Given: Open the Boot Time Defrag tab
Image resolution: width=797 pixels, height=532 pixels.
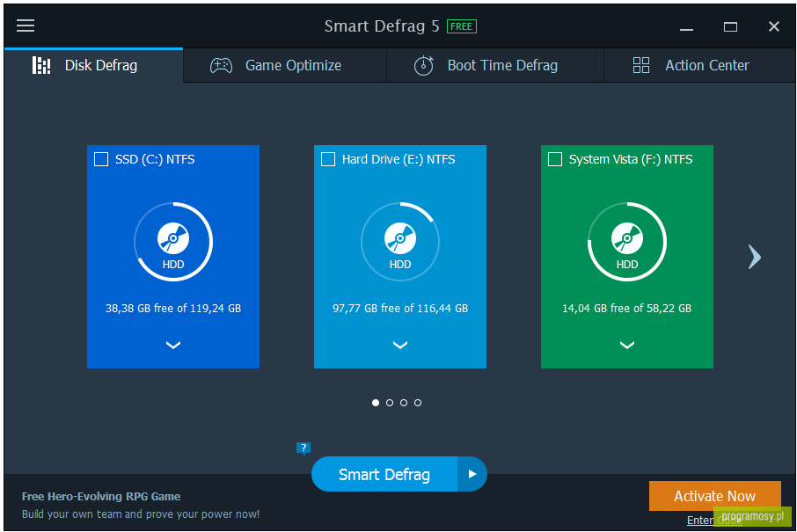Looking at the screenshot, I should click(495, 65).
